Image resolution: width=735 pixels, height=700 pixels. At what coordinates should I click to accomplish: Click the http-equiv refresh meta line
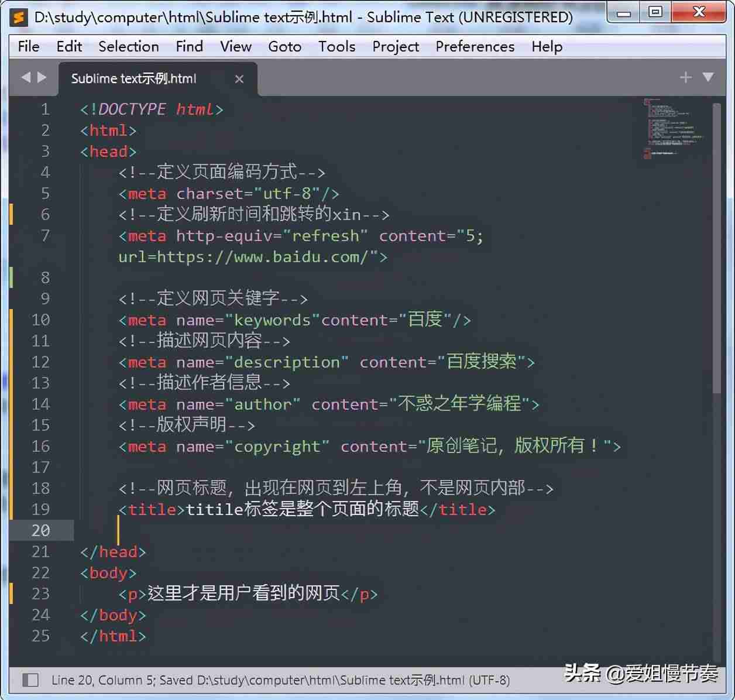click(301, 236)
